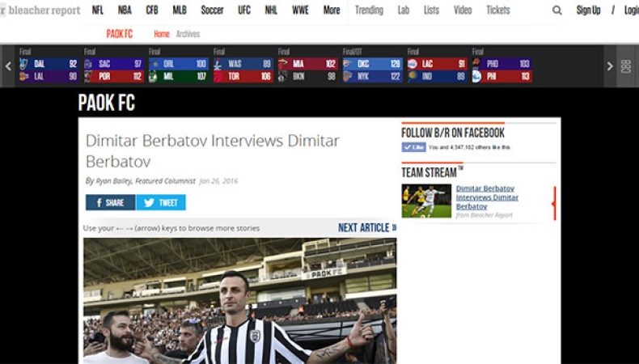The width and height of the screenshot is (639, 364).
Task: Click the Team Stream heading
Action: (432, 172)
